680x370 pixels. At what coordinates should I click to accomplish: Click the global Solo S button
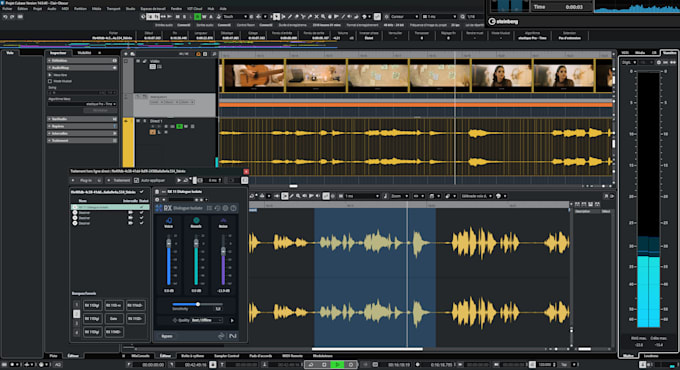184,16
